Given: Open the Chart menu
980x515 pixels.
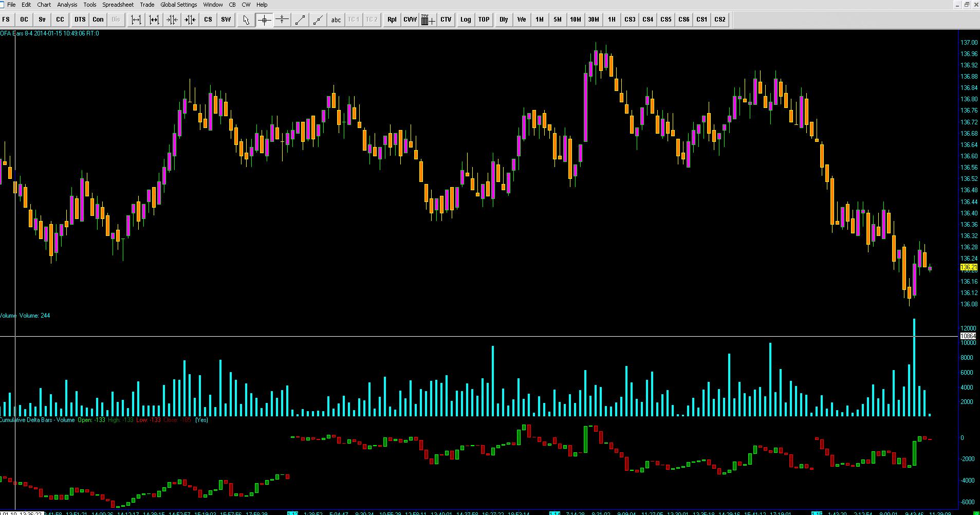Looking at the screenshot, I should tap(44, 5).
